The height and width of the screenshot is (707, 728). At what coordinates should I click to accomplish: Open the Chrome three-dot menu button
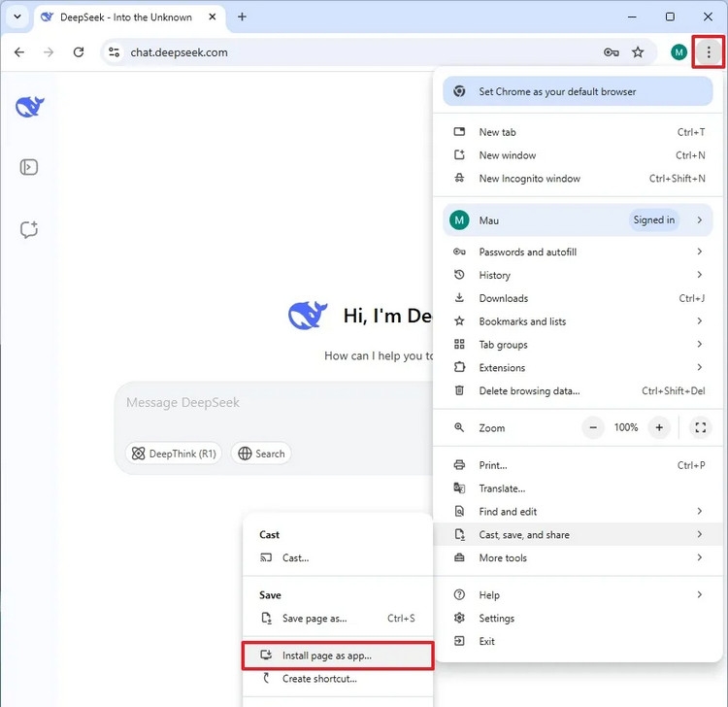point(708,52)
